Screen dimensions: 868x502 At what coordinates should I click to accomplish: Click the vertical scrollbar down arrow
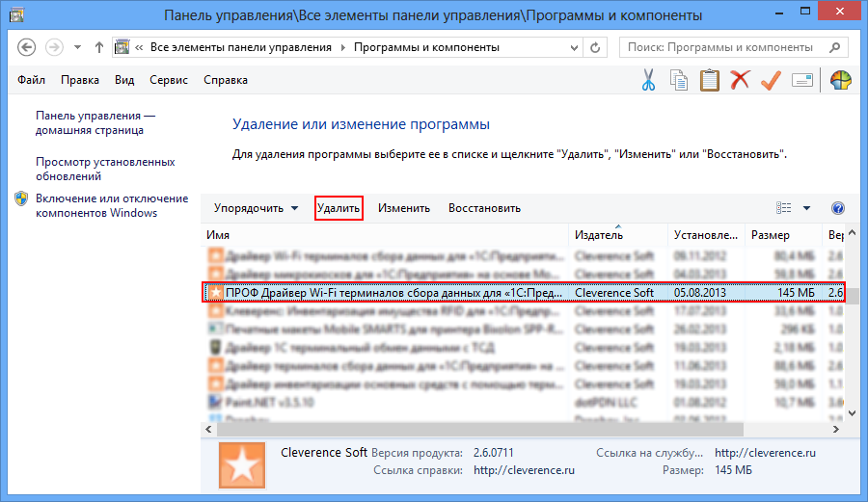click(852, 413)
